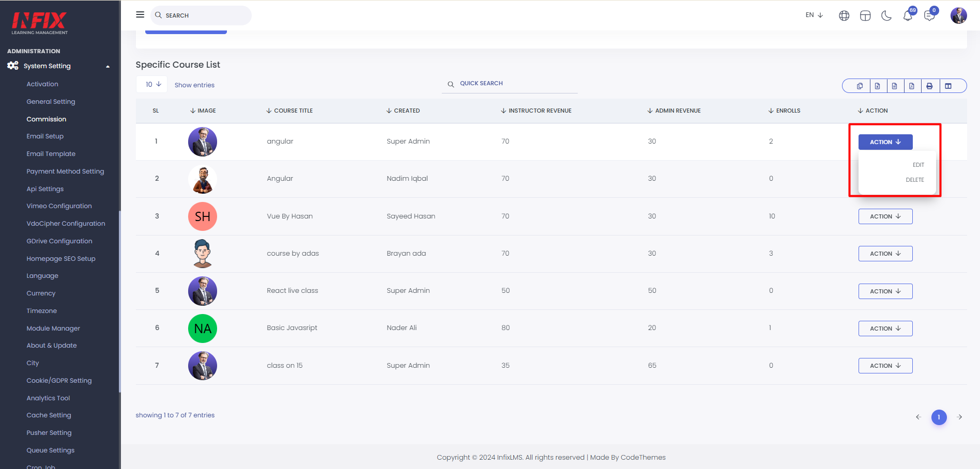Open Cookie/GDPR Setting in sidebar
This screenshot has height=469, width=980.
[59, 381]
